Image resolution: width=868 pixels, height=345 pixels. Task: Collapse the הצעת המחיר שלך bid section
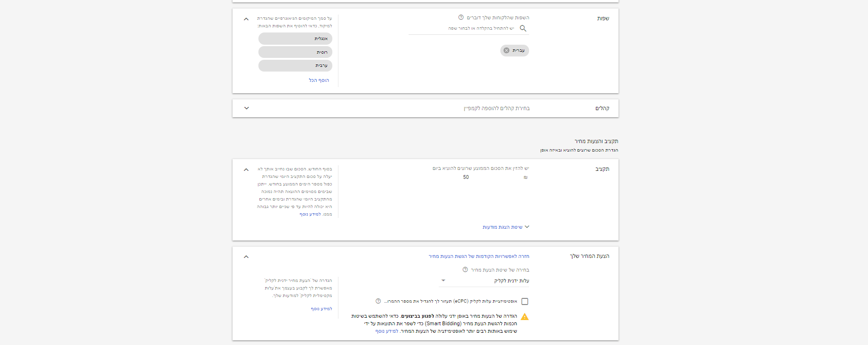pyautogui.click(x=246, y=257)
